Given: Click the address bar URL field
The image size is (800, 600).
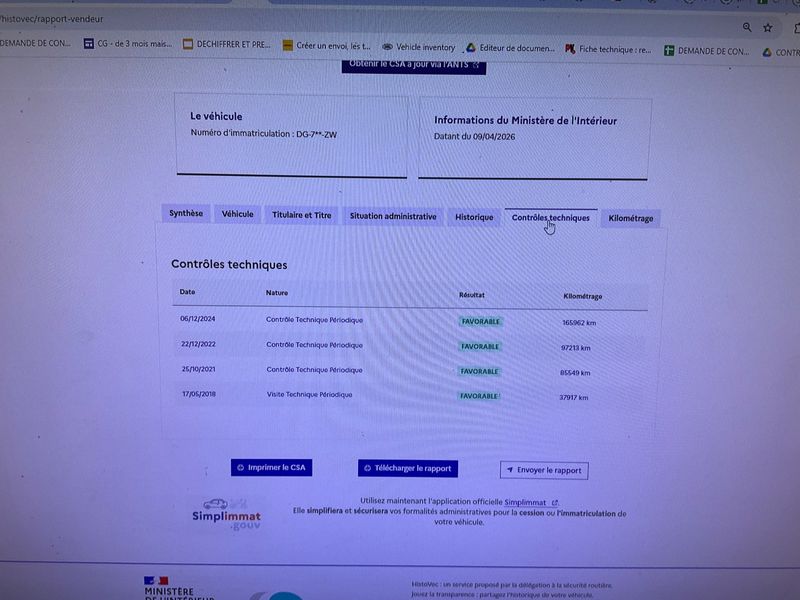Looking at the screenshot, I should pyautogui.click(x=357, y=20).
